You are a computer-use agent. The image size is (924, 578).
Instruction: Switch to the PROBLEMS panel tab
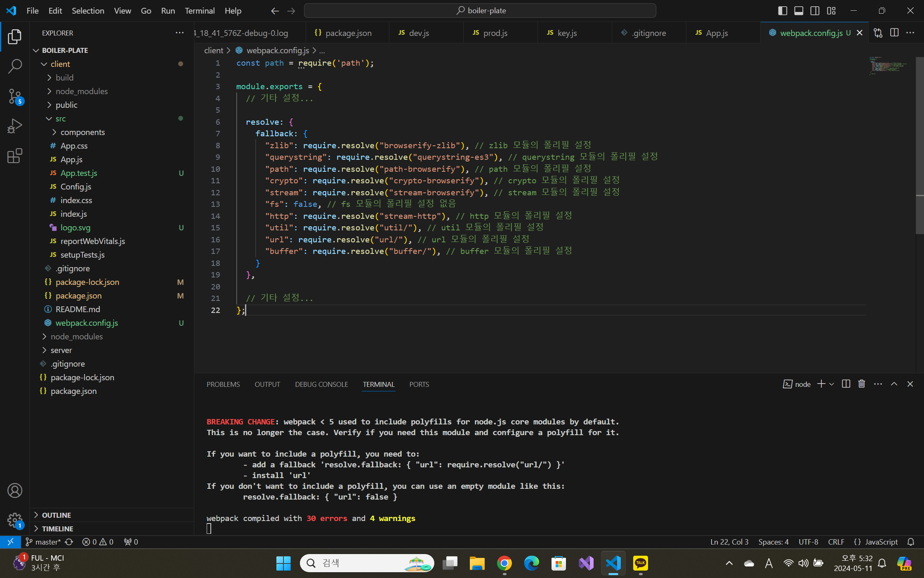tap(223, 384)
